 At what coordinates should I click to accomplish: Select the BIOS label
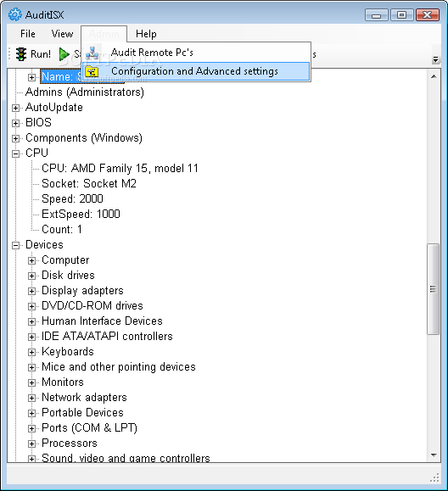pyautogui.click(x=38, y=122)
